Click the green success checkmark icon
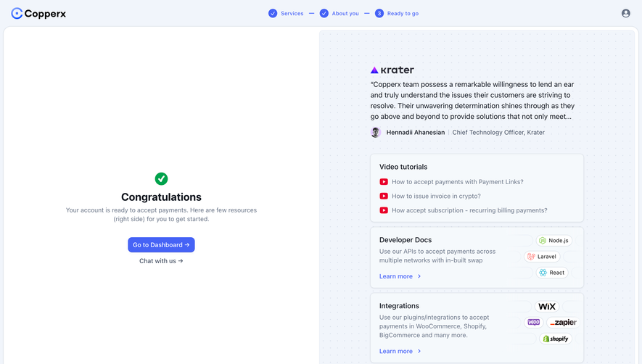This screenshot has height=364, width=642. pyautogui.click(x=161, y=178)
